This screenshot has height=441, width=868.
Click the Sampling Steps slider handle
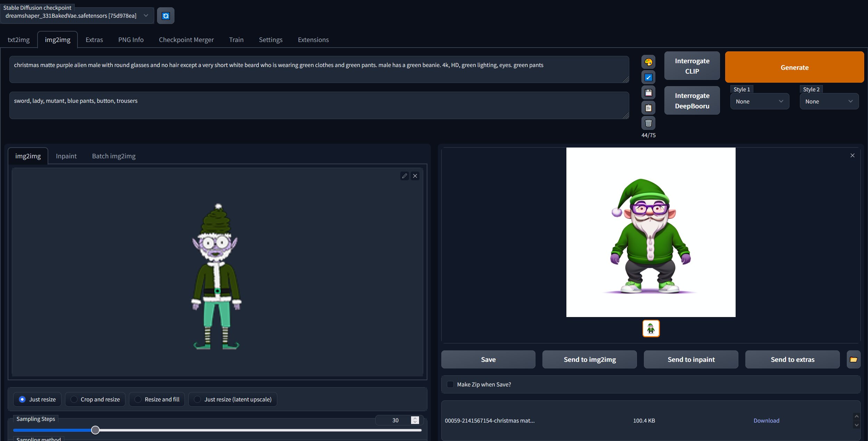pyautogui.click(x=95, y=430)
